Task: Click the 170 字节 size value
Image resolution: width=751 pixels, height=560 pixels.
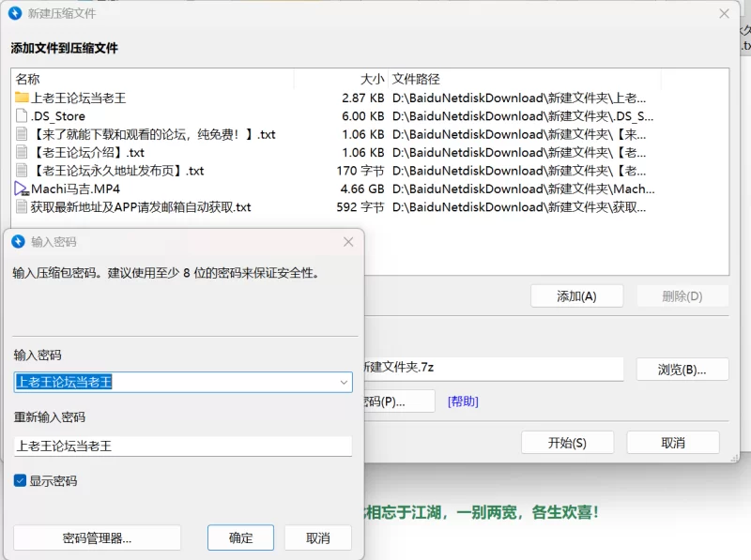Action: coord(360,171)
